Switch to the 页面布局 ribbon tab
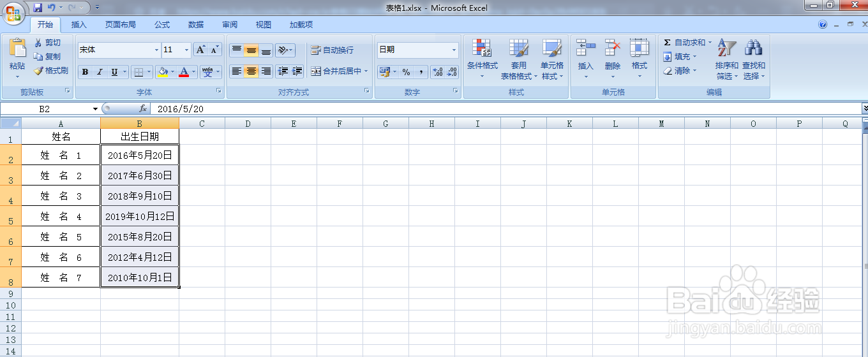The width and height of the screenshot is (868, 357). click(121, 25)
